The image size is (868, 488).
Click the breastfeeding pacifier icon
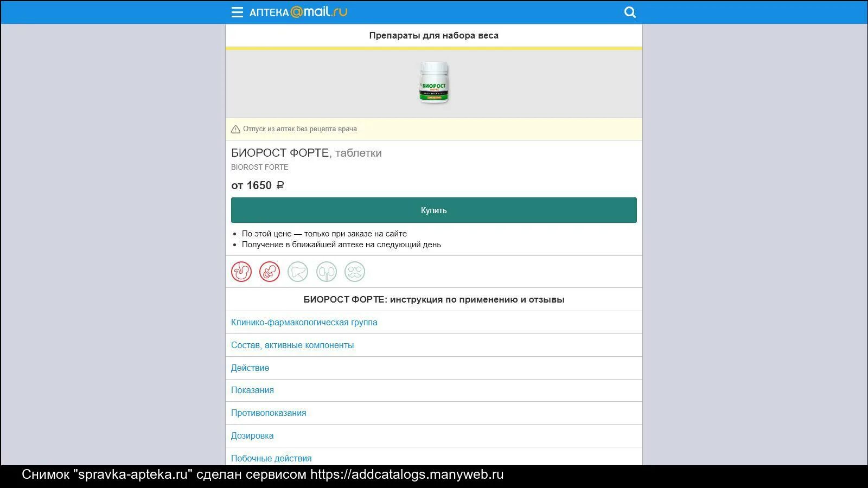[x=270, y=272]
